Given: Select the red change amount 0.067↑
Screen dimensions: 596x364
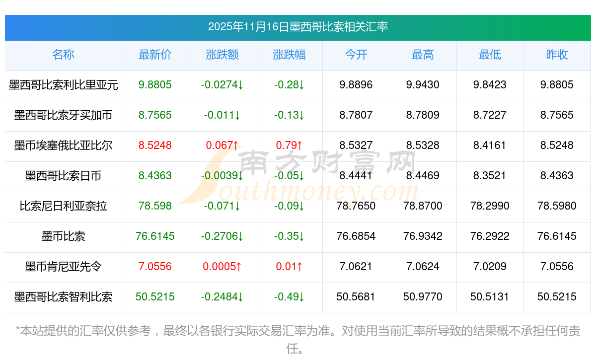Looking at the screenshot, I should coord(223,146).
